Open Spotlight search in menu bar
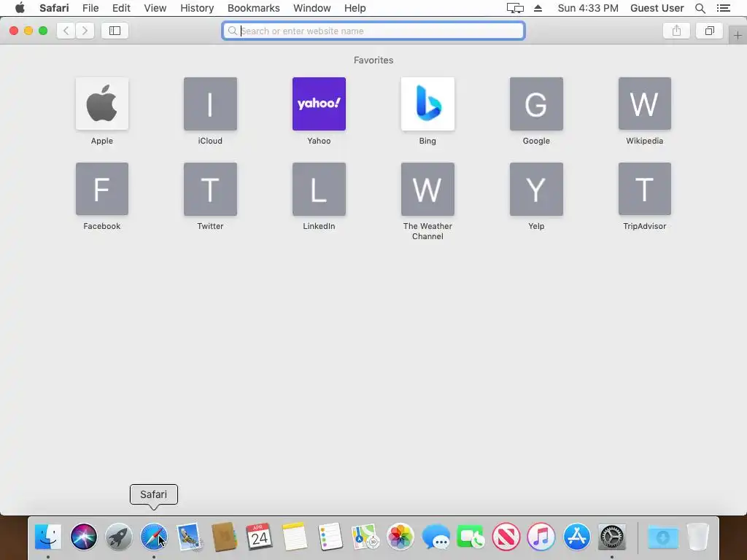Image resolution: width=747 pixels, height=560 pixels. click(700, 8)
